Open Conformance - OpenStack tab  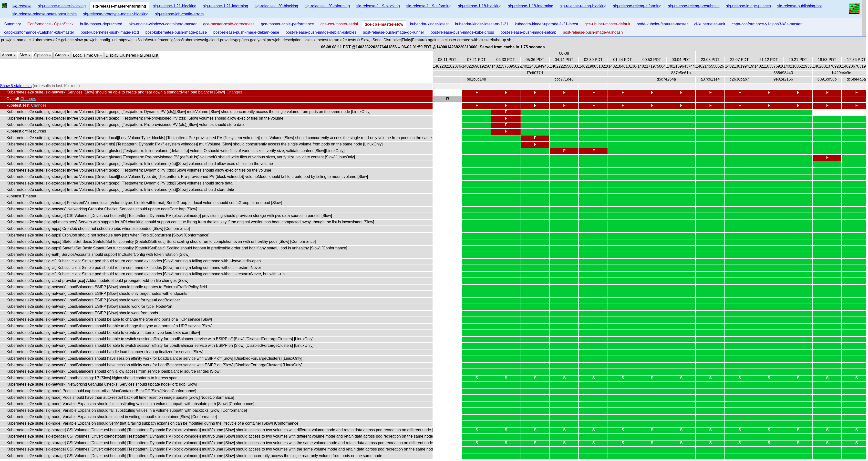click(50, 24)
